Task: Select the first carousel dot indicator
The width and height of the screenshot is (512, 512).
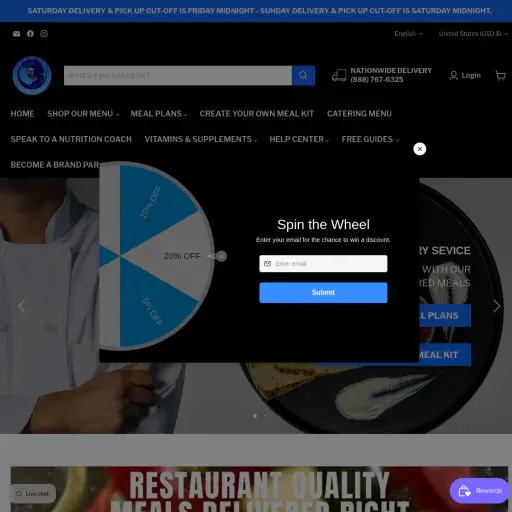Action: click(255, 416)
